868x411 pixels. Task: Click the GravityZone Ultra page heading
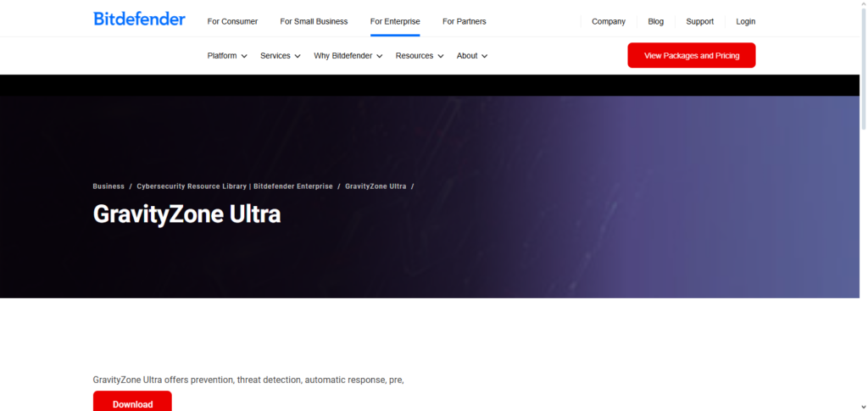[x=186, y=214]
